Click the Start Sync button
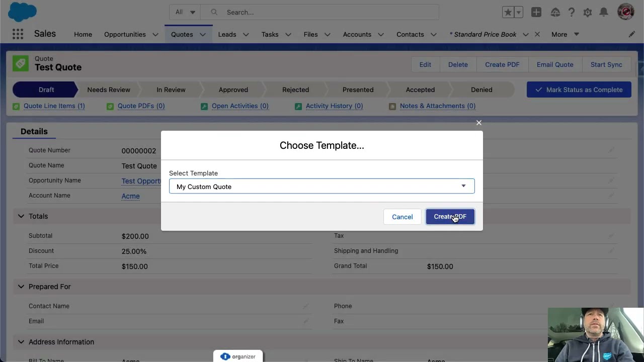Screen dimensions: 644x362 pos(606,64)
